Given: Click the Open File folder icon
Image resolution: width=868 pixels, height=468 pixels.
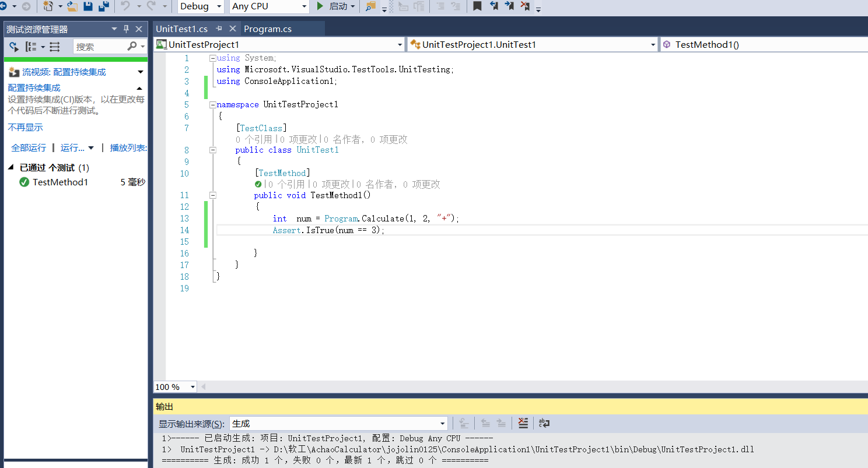Looking at the screenshot, I should click(x=72, y=6).
